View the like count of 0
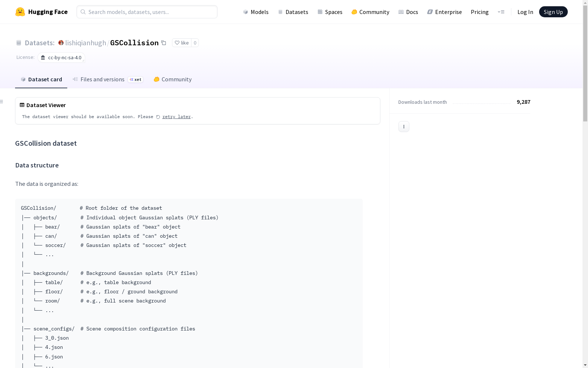588x368 pixels. (195, 43)
